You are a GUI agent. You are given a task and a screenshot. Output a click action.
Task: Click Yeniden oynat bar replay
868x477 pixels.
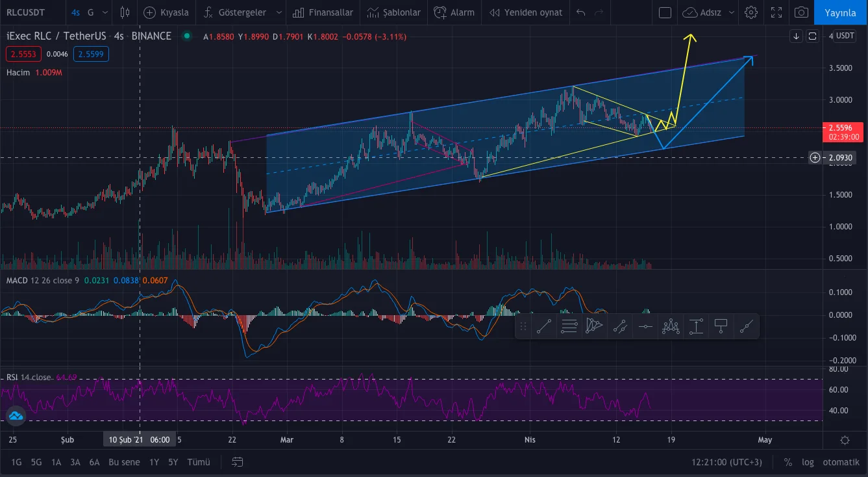526,12
